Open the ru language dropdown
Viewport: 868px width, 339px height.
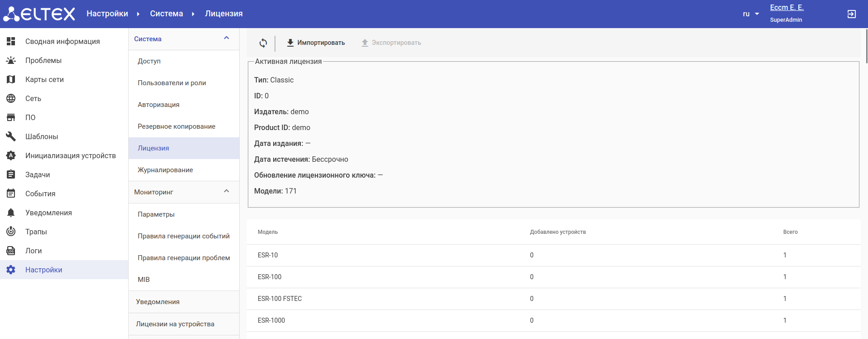[751, 14]
